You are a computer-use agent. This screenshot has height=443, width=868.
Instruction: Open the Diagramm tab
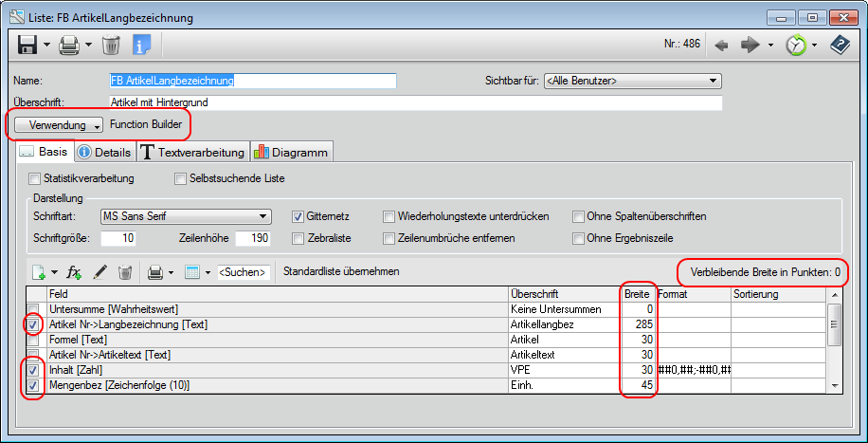292,152
